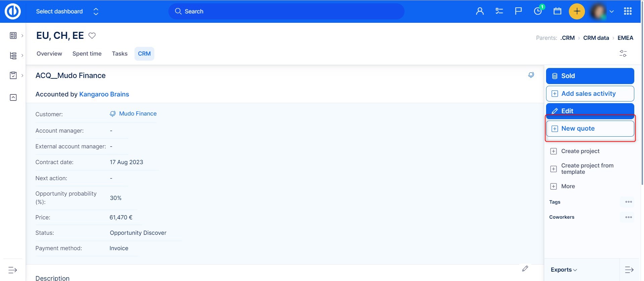
Task: Click the Search input field
Action: [x=286, y=11]
